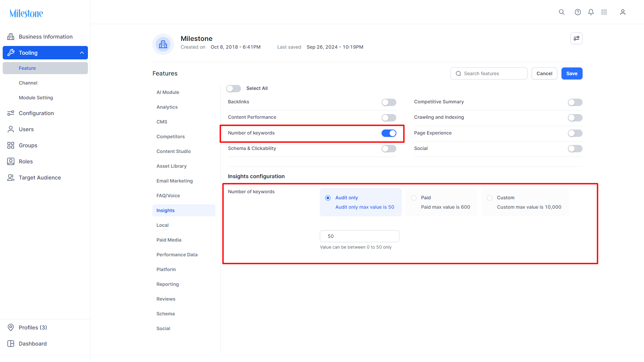Screen dimensions: 644x362
Task: Click magnifier icon in Search features
Action: click(x=458, y=73)
